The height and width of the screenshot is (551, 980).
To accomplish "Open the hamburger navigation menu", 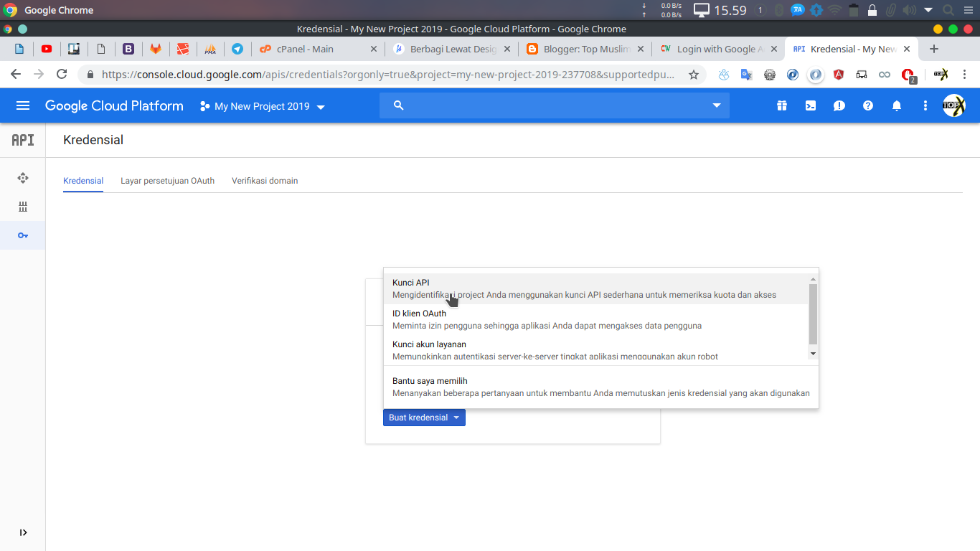I will (23, 105).
